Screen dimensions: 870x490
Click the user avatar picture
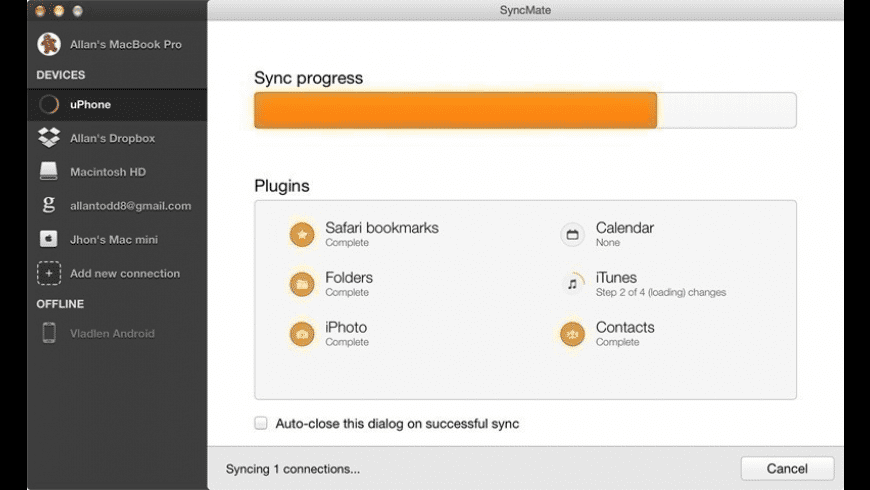coord(49,44)
